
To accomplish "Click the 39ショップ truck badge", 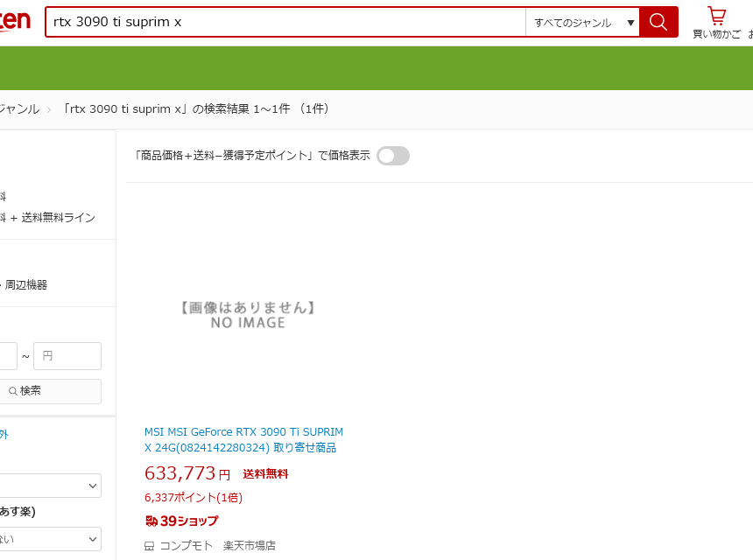I will [181, 521].
